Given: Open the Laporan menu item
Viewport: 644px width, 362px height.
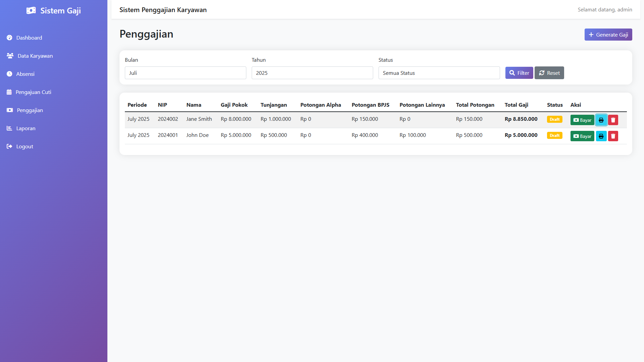Looking at the screenshot, I should point(26,128).
